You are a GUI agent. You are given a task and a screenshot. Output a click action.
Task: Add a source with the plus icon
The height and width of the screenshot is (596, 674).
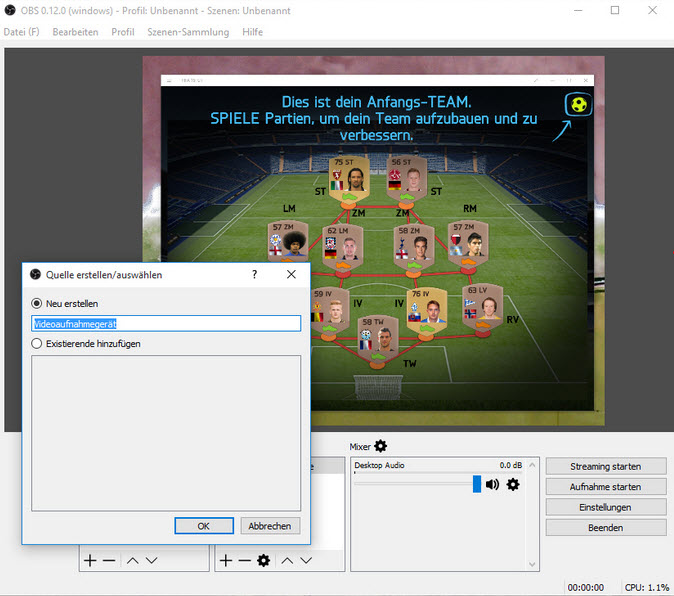pyautogui.click(x=226, y=560)
